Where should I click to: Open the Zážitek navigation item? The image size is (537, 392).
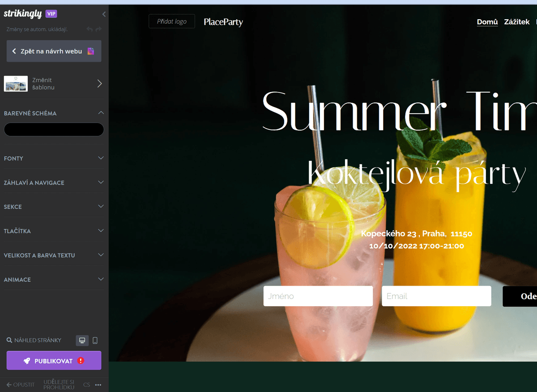tap(517, 22)
